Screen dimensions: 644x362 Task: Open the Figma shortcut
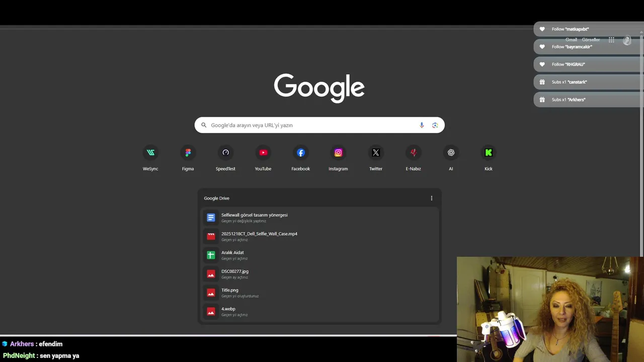tap(188, 158)
